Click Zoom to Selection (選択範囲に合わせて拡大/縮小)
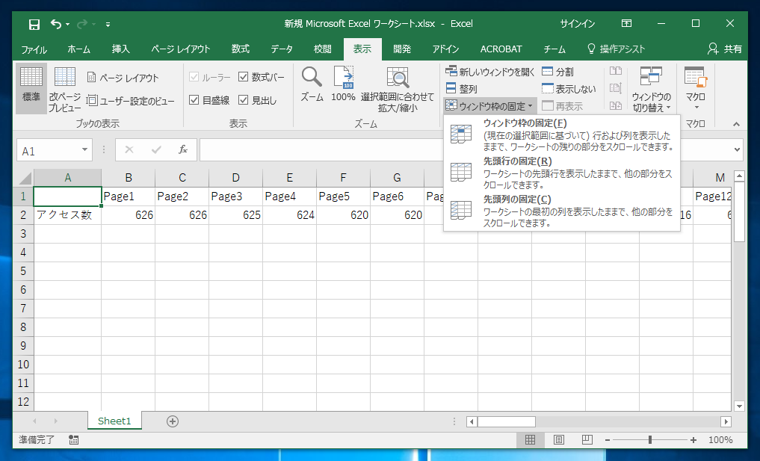Screen dimensions: 760x461 (397, 89)
